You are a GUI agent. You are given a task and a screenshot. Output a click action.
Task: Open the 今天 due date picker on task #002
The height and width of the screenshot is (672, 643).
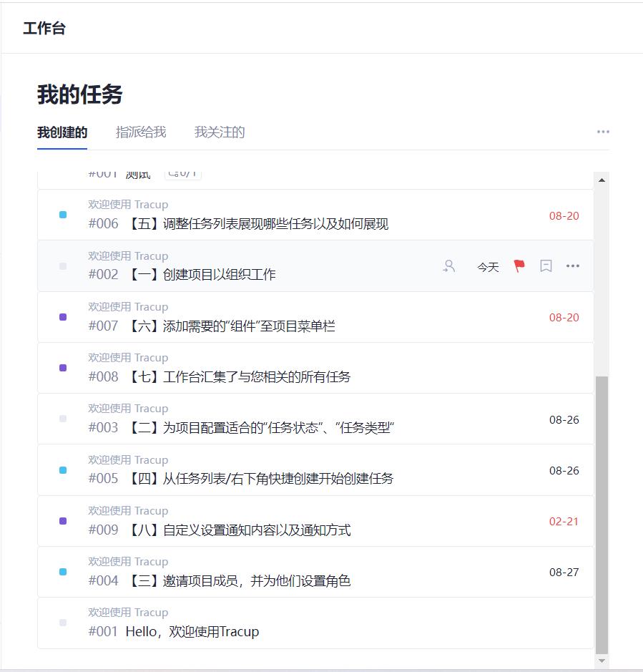487,266
